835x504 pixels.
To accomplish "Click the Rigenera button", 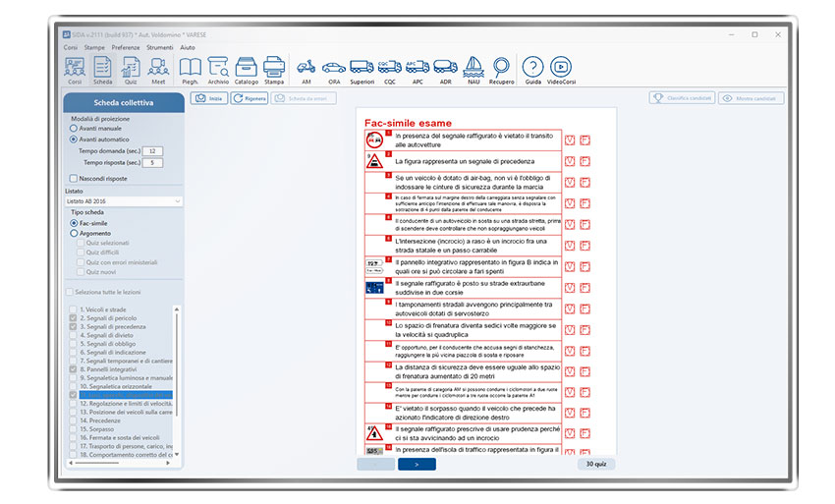I will [x=250, y=98].
